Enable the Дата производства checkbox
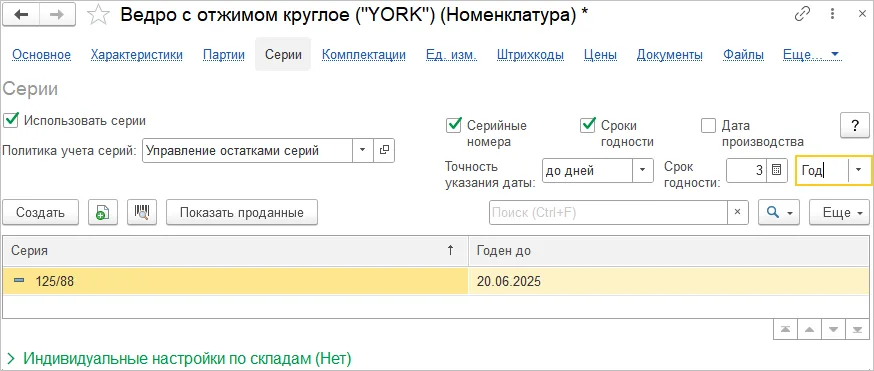The width and height of the screenshot is (874, 371). click(708, 126)
